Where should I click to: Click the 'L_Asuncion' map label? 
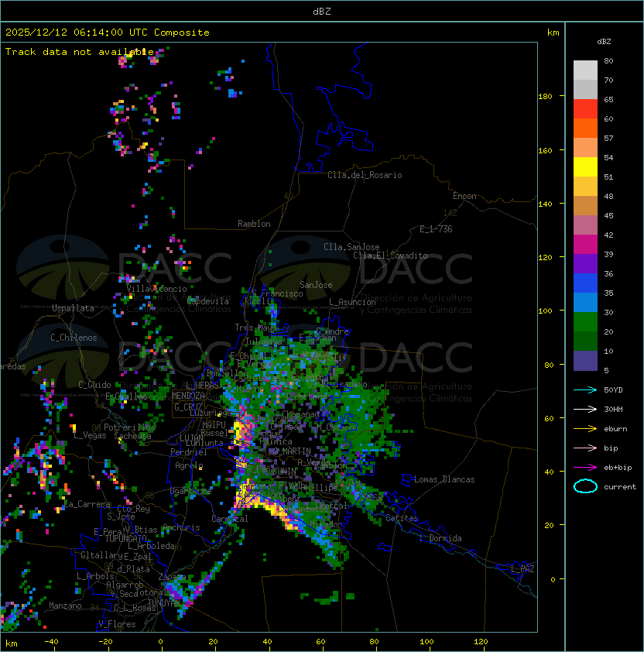point(352,302)
